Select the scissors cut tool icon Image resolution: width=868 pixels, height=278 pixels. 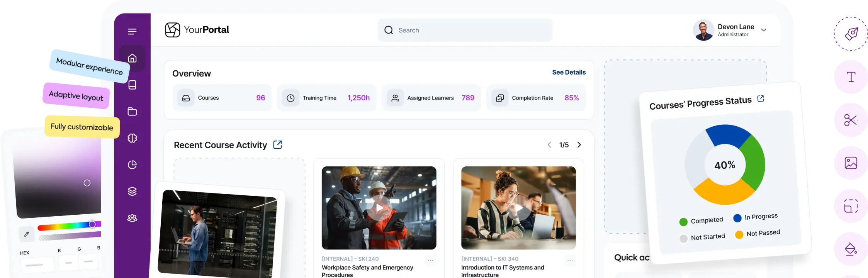coord(850,120)
